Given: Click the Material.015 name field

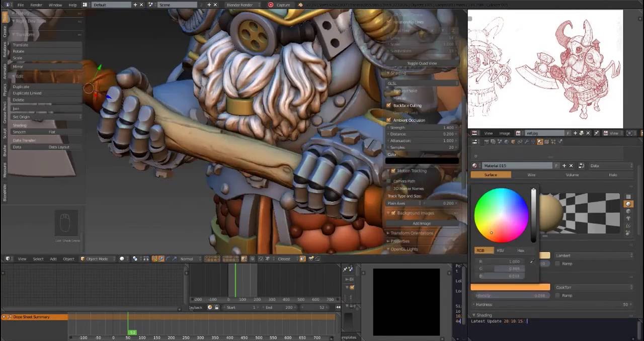Looking at the screenshot, I should 518,165.
